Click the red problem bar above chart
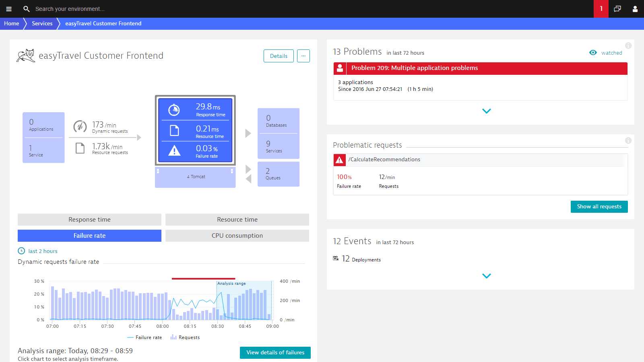Image resolution: width=644 pixels, height=362 pixels. [x=203, y=278]
